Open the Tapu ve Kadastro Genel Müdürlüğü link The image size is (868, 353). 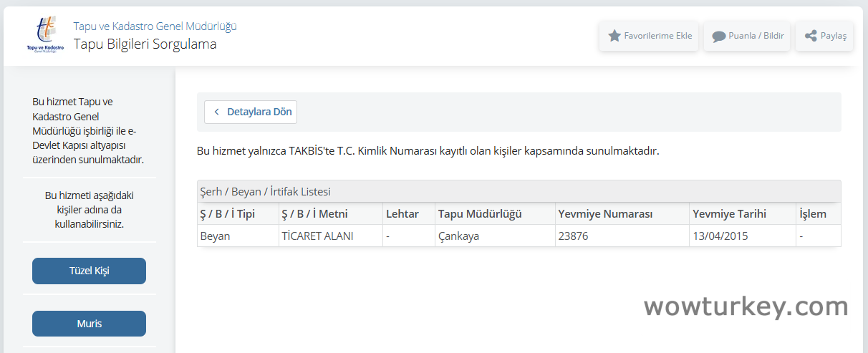point(155,26)
